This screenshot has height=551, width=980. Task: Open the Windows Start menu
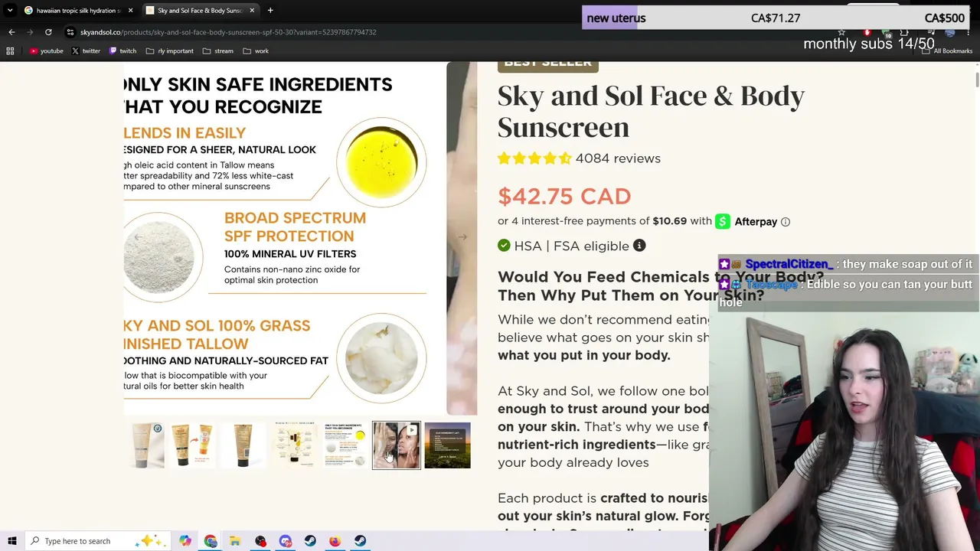[11, 541]
